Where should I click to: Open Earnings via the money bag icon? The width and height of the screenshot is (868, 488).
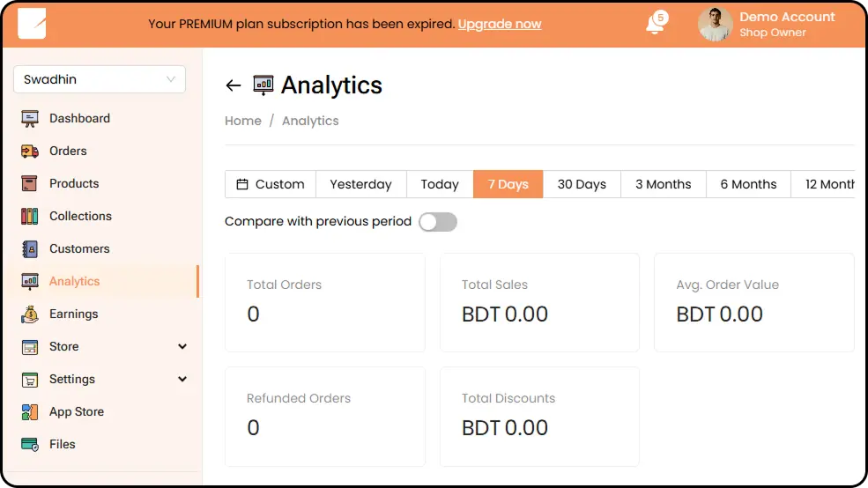coord(30,314)
